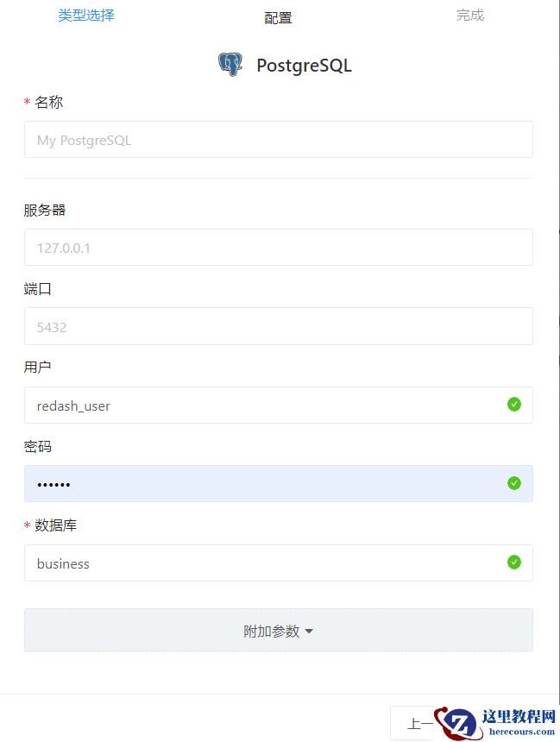Click the green checkmark next to the 密码 field
560x742 pixels.
(514, 483)
